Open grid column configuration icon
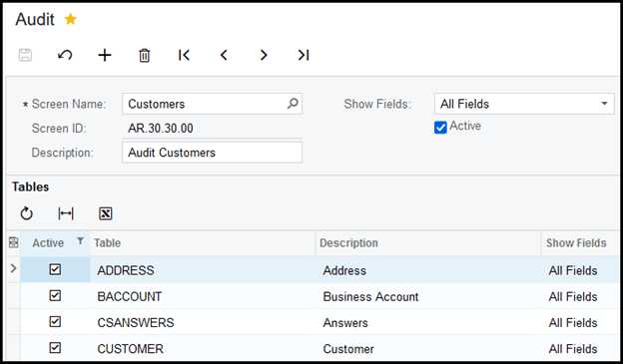623x364 pixels. (14, 242)
